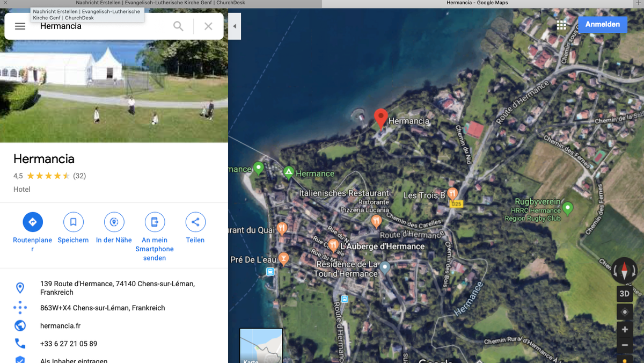This screenshot has width=644, height=363.
Task: Open the Google Maps hamburger menu
Action: pyautogui.click(x=20, y=26)
